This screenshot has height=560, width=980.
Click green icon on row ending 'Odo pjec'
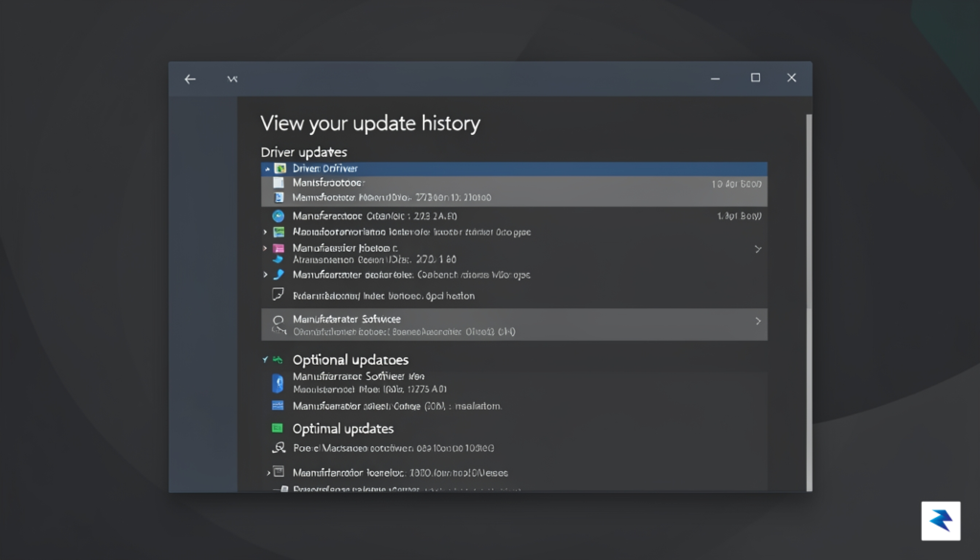click(x=278, y=232)
